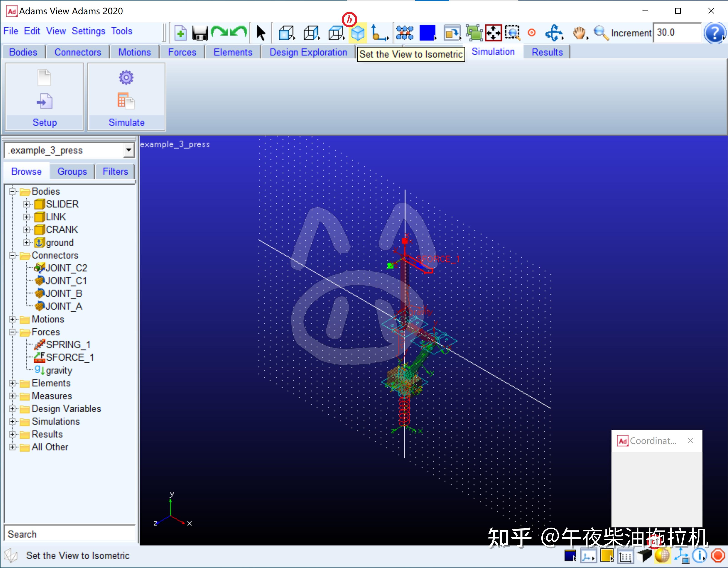Collapse the Bodies folder in the tree

[12, 192]
